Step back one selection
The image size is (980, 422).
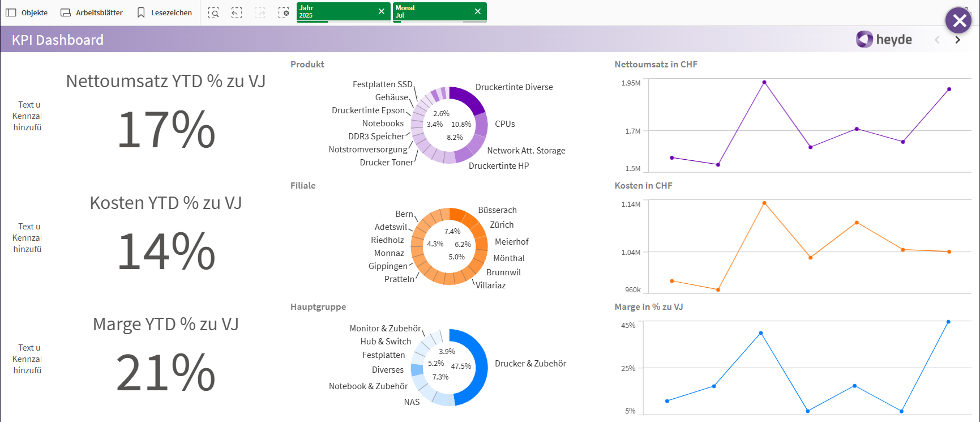click(x=237, y=12)
